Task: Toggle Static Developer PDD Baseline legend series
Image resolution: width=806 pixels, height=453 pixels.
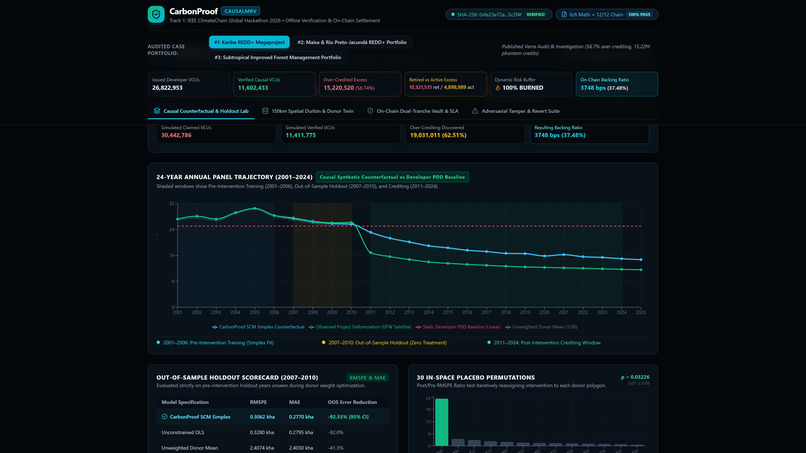Action: pos(458,327)
